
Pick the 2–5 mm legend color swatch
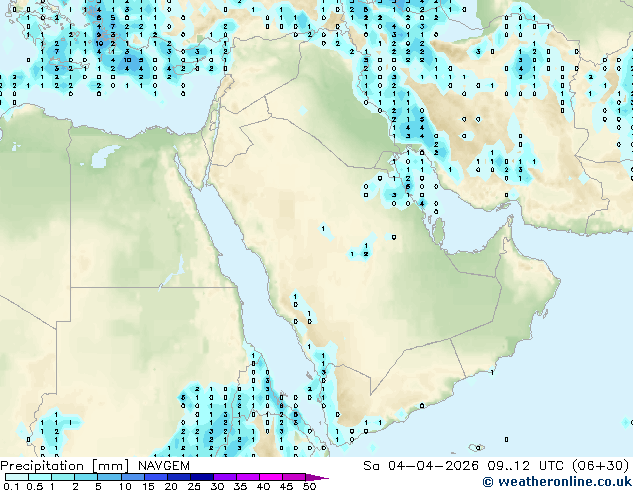click(86, 477)
